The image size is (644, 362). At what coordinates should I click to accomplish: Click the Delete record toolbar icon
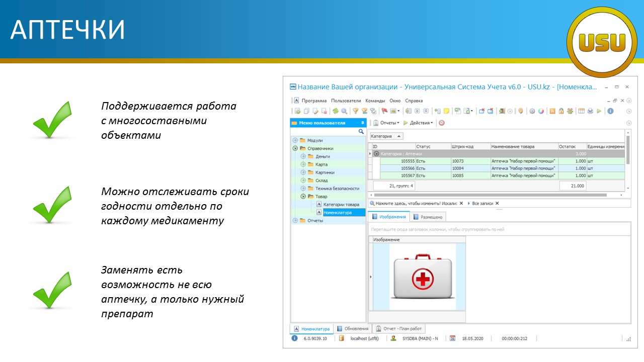pyautogui.click(x=324, y=111)
